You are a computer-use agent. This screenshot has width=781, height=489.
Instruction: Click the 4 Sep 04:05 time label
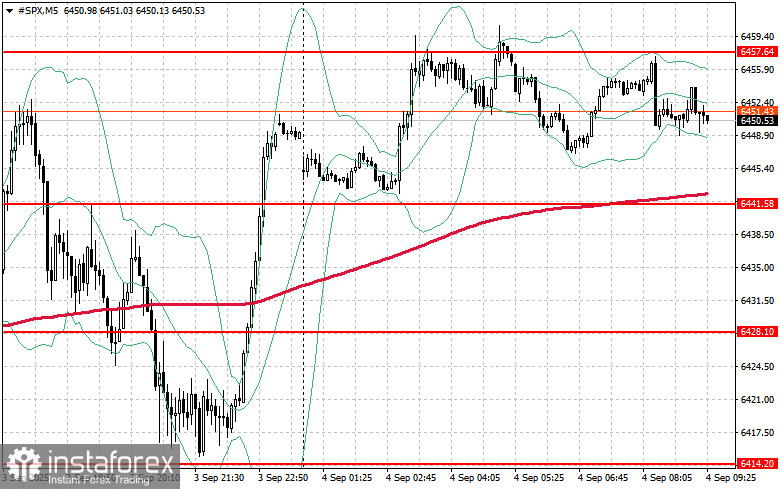pos(475,478)
